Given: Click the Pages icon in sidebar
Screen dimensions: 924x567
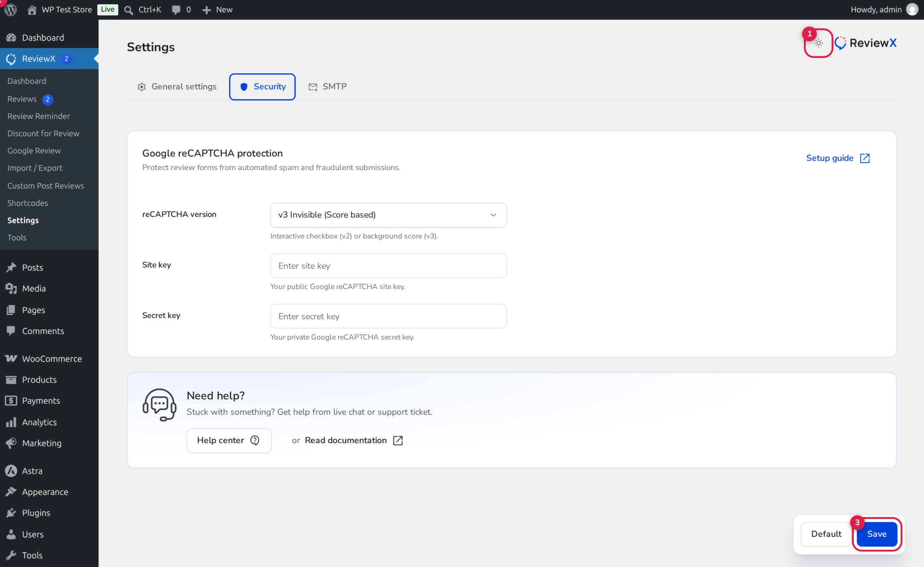Looking at the screenshot, I should coord(11,310).
